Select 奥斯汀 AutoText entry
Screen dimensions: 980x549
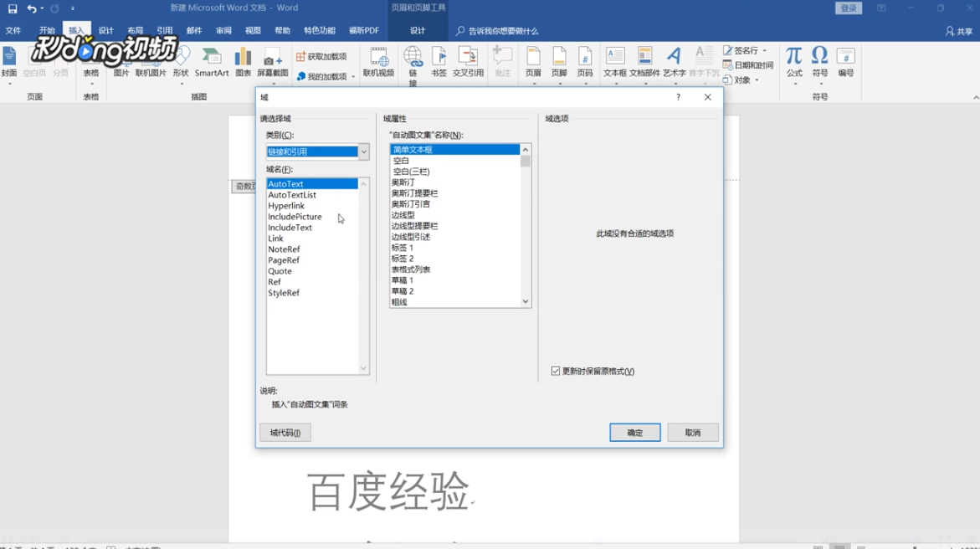pyautogui.click(x=455, y=182)
